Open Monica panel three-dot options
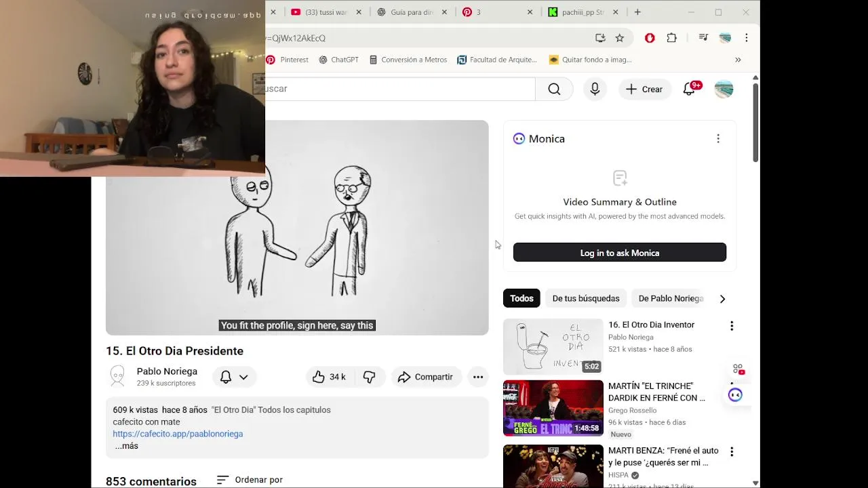The height and width of the screenshot is (488, 868). click(x=718, y=138)
